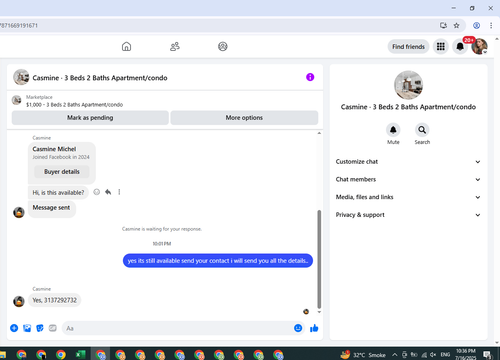The image size is (500, 360).
Task: Send a thumbs up like
Action: [314, 328]
